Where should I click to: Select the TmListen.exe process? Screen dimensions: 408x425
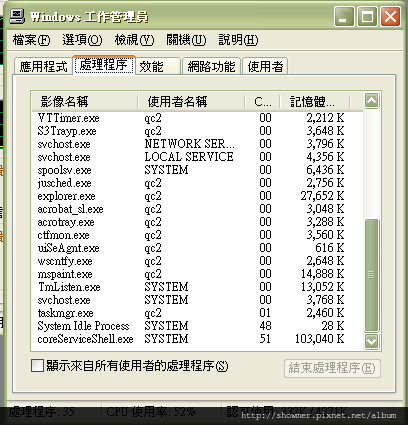coord(197,287)
